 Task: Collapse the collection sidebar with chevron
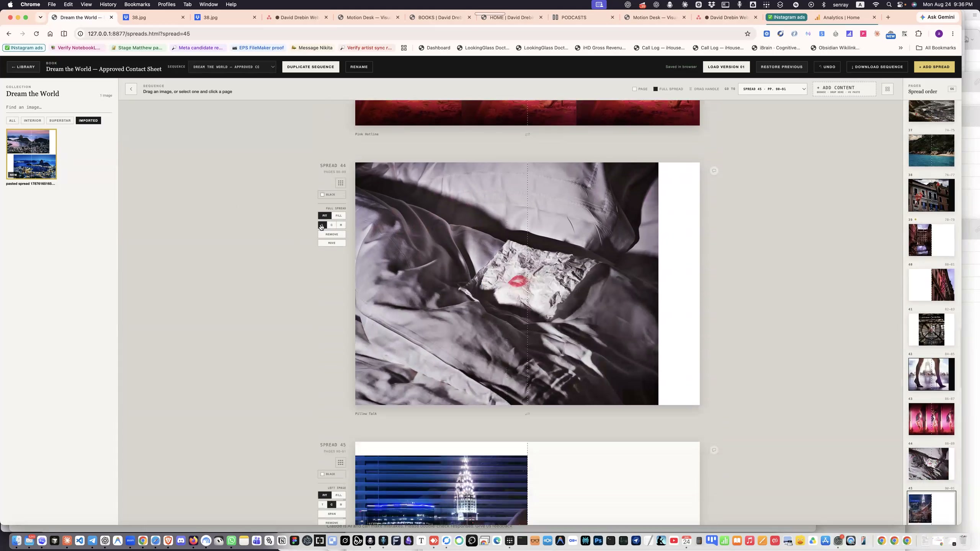[131, 89]
